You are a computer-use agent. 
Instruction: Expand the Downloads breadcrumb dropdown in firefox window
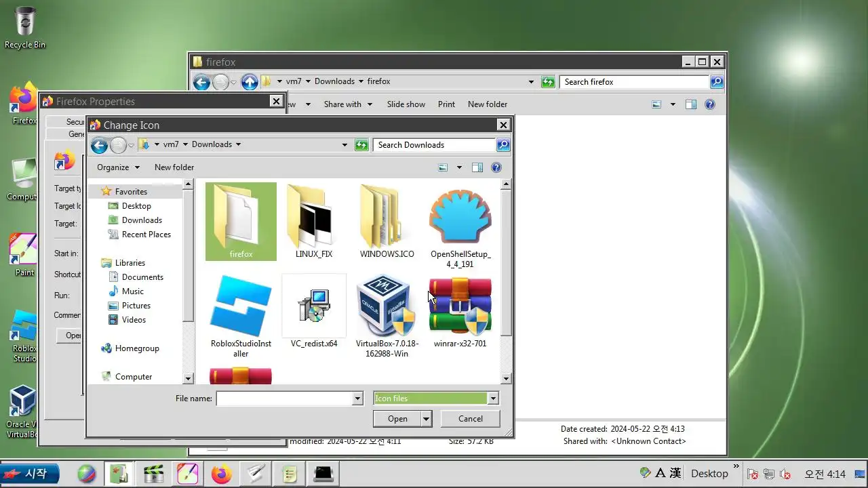[361, 81]
